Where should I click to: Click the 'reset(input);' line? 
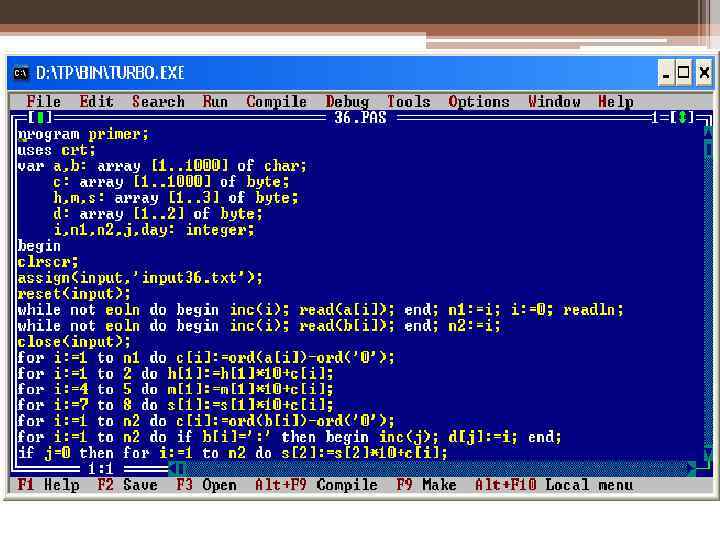[74, 294]
